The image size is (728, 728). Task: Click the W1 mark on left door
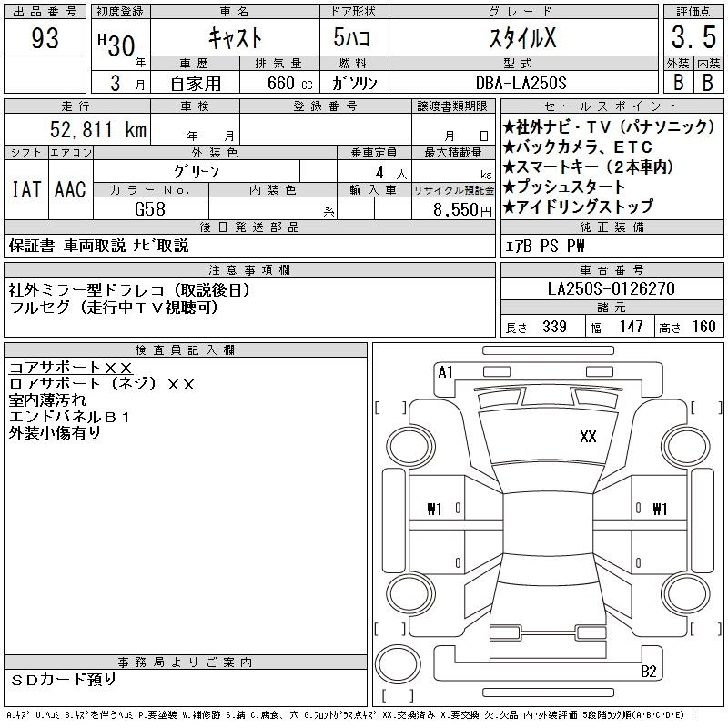pos(433,509)
